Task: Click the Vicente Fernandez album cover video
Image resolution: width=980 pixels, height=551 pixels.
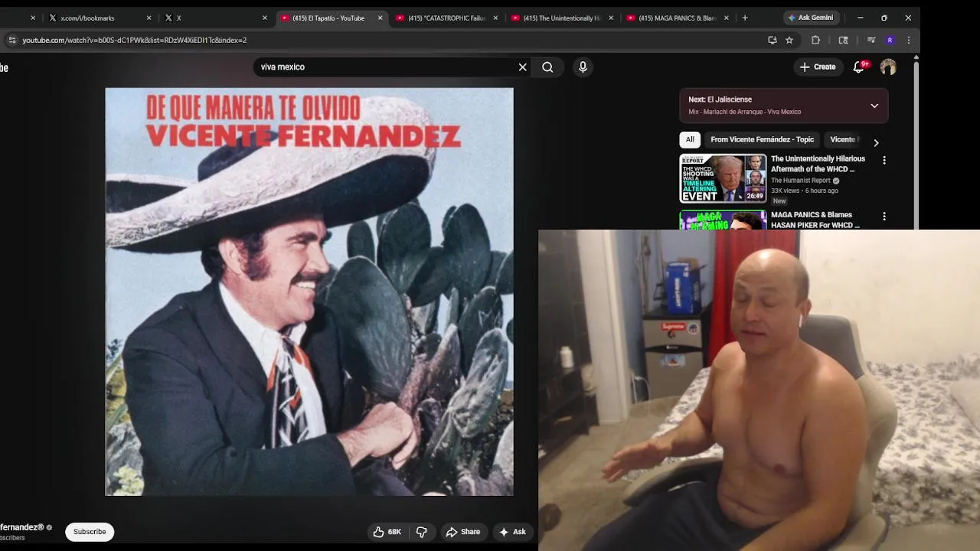Action: [x=309, y=292]
